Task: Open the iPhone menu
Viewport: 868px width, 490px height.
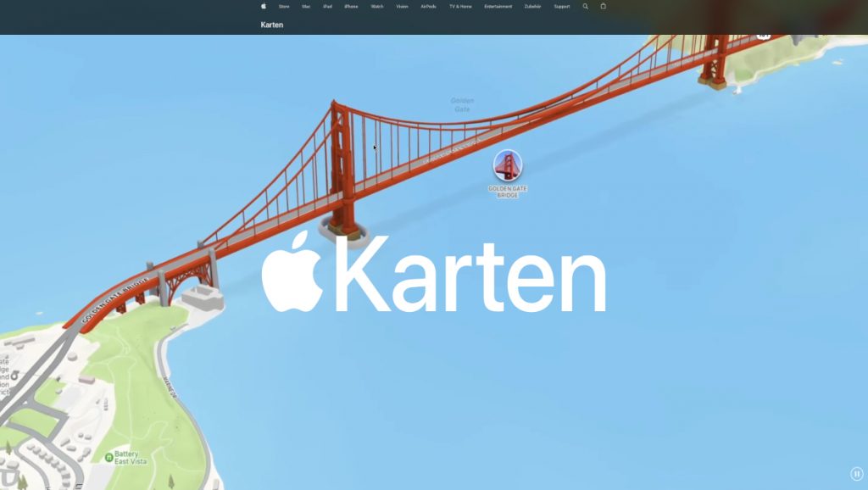Action: 350,6
